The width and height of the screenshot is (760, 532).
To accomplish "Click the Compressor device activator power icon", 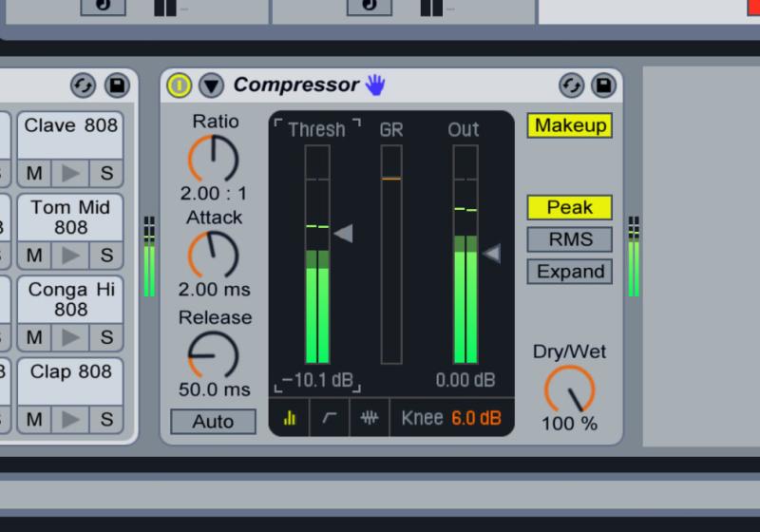I will coord(179,85).
